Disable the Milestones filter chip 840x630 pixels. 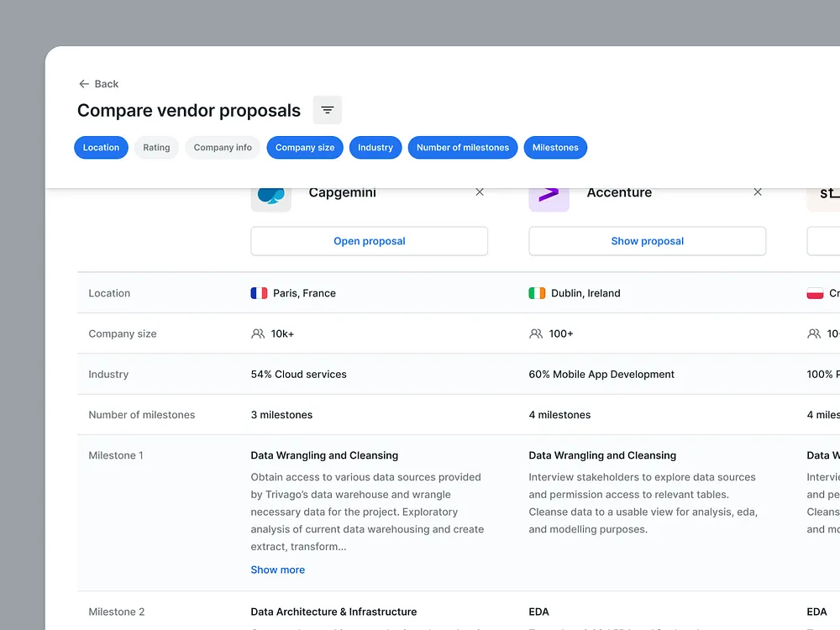(x=555, y=147)
